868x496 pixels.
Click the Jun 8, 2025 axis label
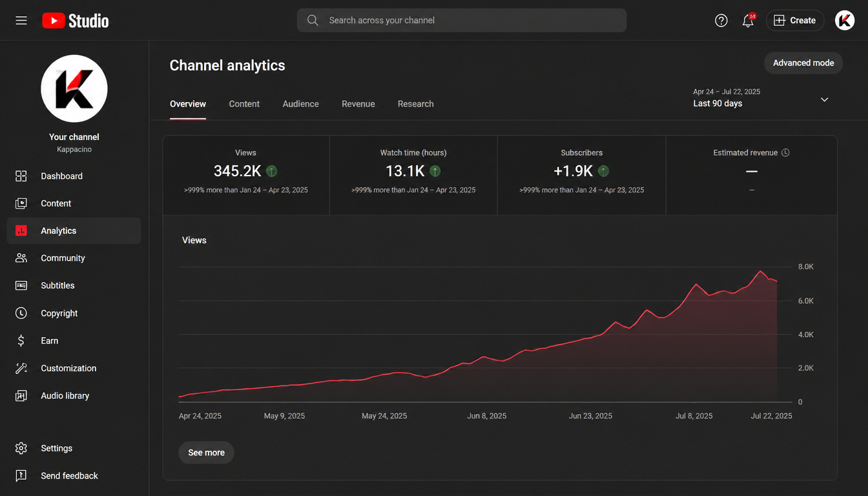487,416
